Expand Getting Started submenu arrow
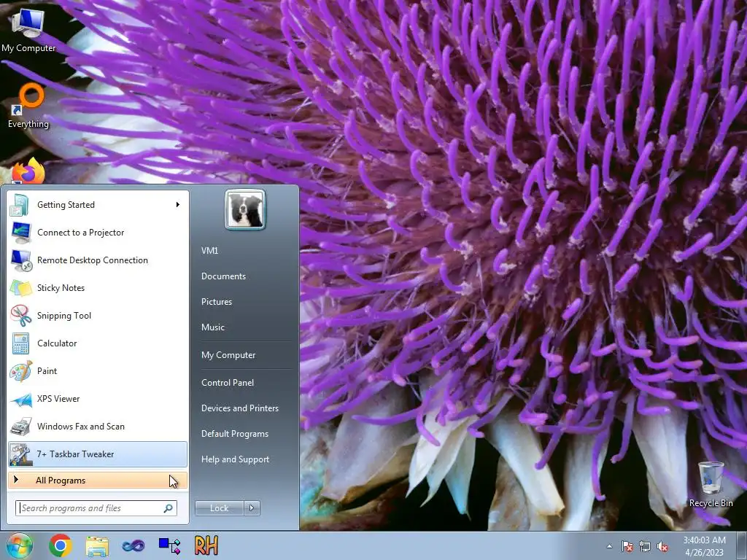747x560 pixels. point(178,205)
